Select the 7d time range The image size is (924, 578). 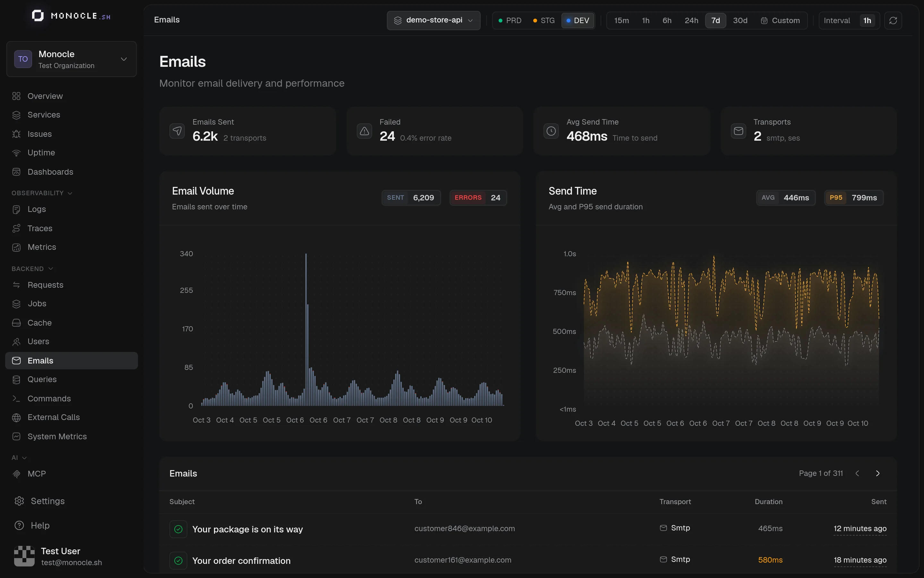tap(715, 20)
